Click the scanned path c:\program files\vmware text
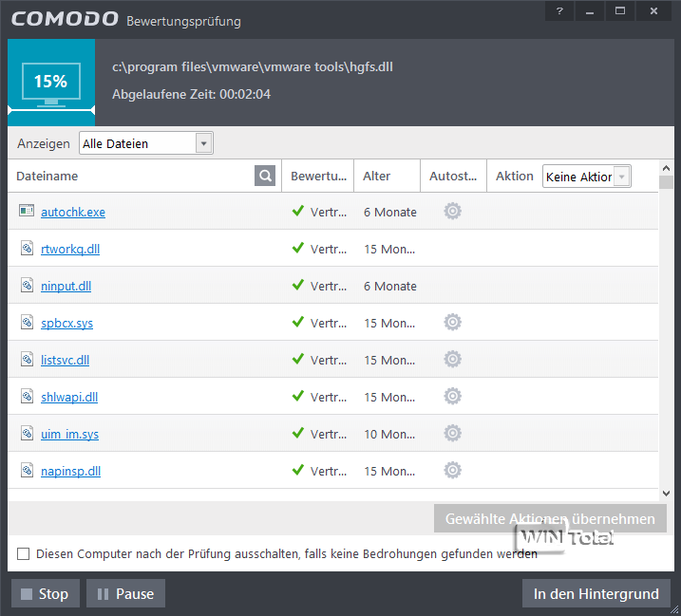The height and width of the screenshot is (616, 681). [x=253, y=66]
